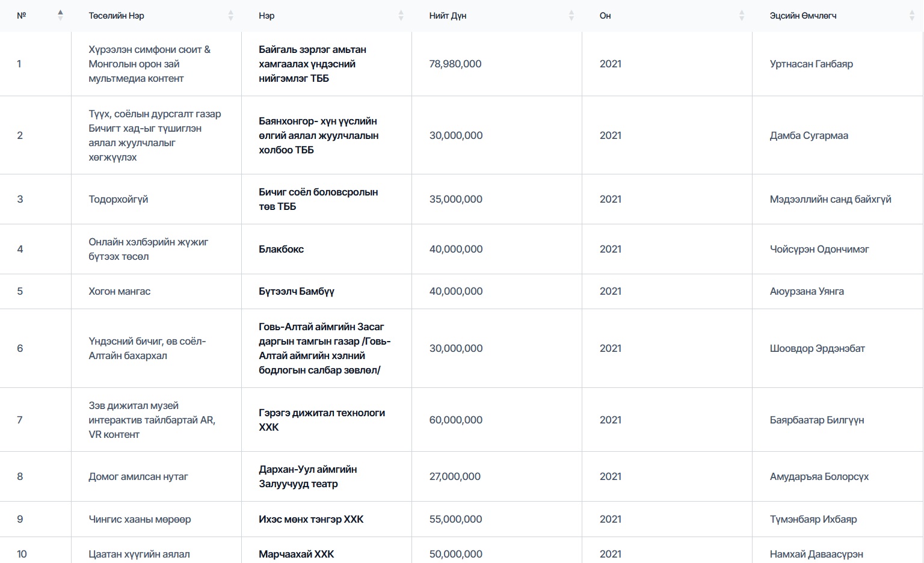Viewport: 924px width, 563px height.
Task: Select project Хогон мангас cell
Action: click(119, 291)
